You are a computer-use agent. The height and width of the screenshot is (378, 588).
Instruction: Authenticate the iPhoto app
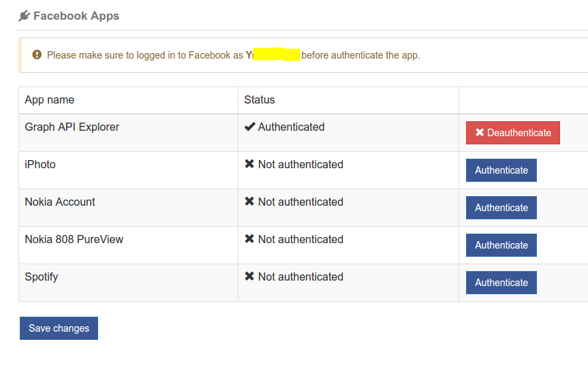click(x=501, y=170)
